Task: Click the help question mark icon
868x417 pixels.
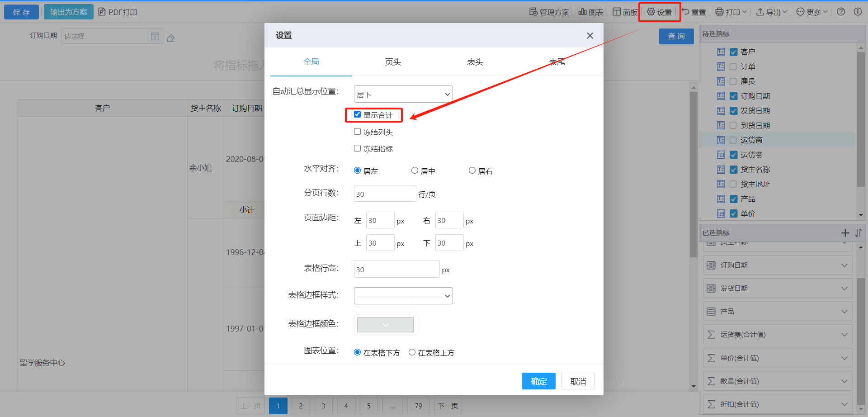Action: (x=841, y=12)
